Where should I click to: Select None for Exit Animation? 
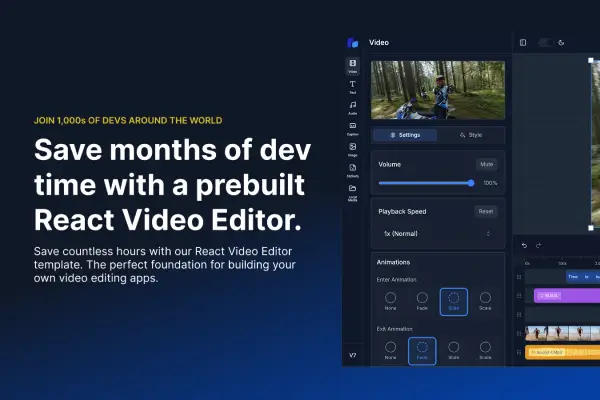[390, 351]
